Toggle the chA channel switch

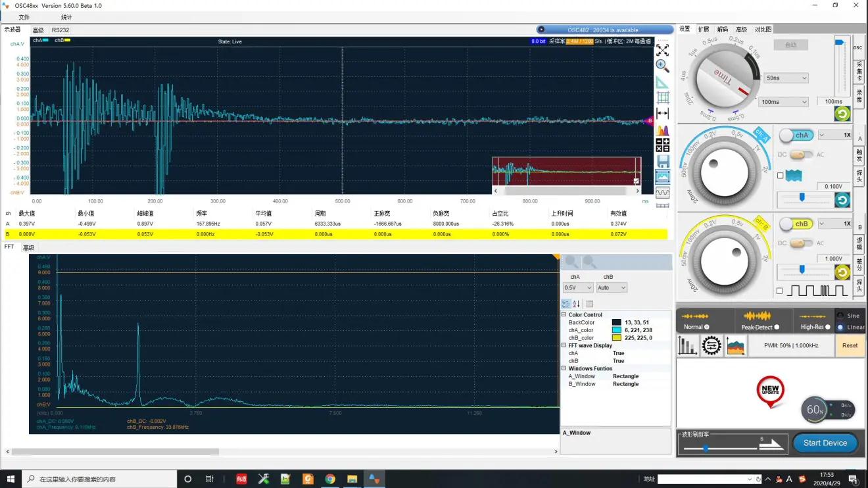point(796,135)
